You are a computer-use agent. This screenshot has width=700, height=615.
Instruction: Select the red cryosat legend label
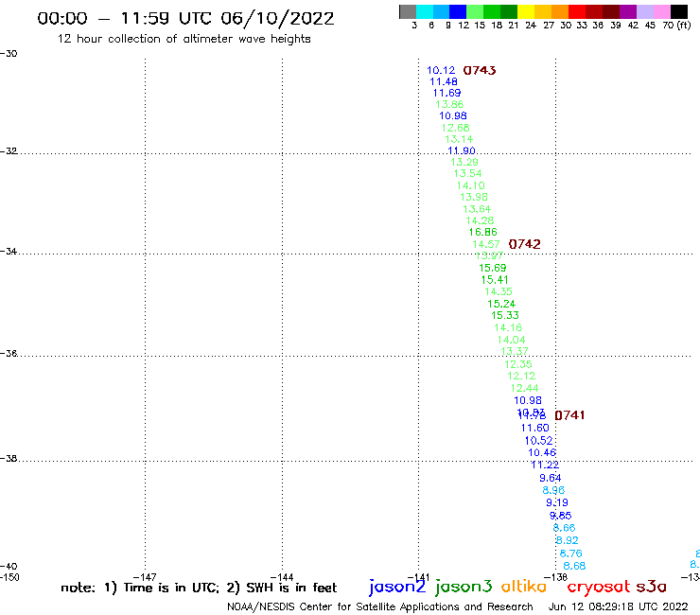[599, 588]
